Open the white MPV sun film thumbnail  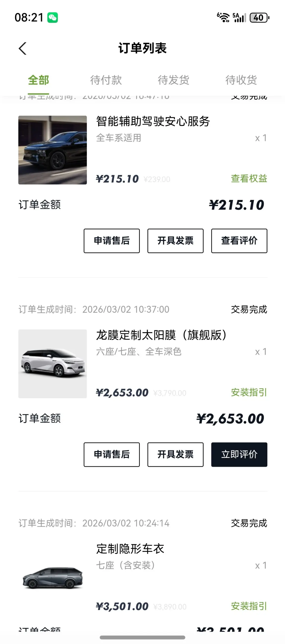pyautogui.click(x=53, y=364)
